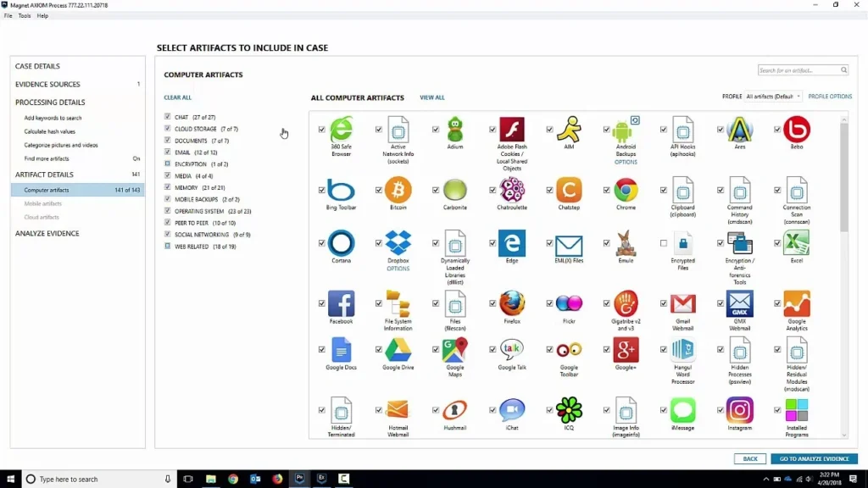The width and height of the screenshot is (868, 488).
Task: Open the Profile dropdown
Action: [x=773, y=97]
